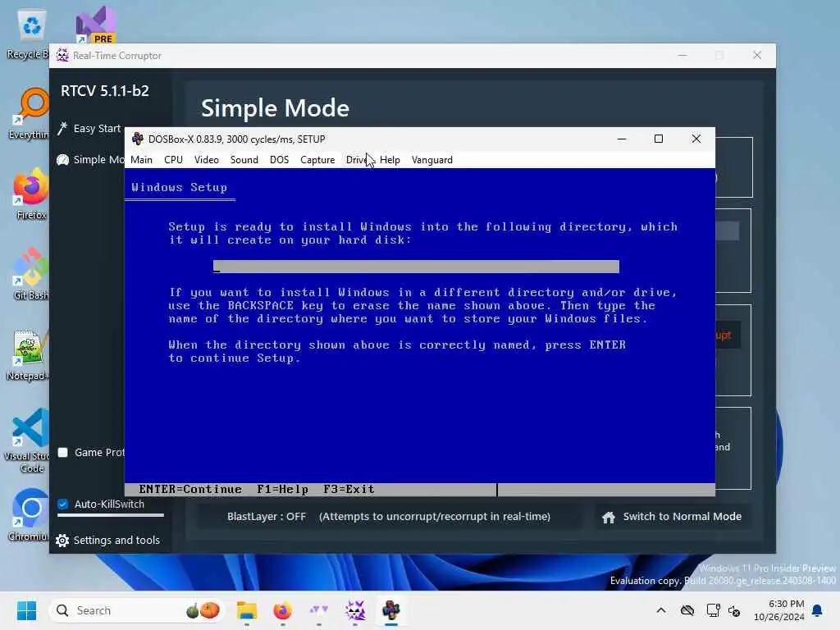This screenshot has width=840, height=630.
Task: Open the Windows Start menu
Action: point(26,610)
